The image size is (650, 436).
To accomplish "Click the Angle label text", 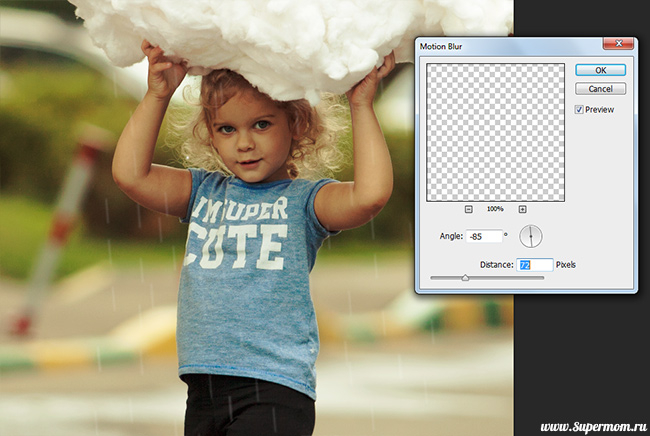I will tap(450, 236).
